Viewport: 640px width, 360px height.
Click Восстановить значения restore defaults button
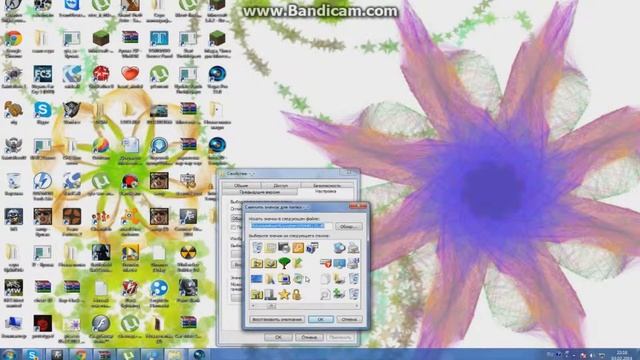point(277,319)
